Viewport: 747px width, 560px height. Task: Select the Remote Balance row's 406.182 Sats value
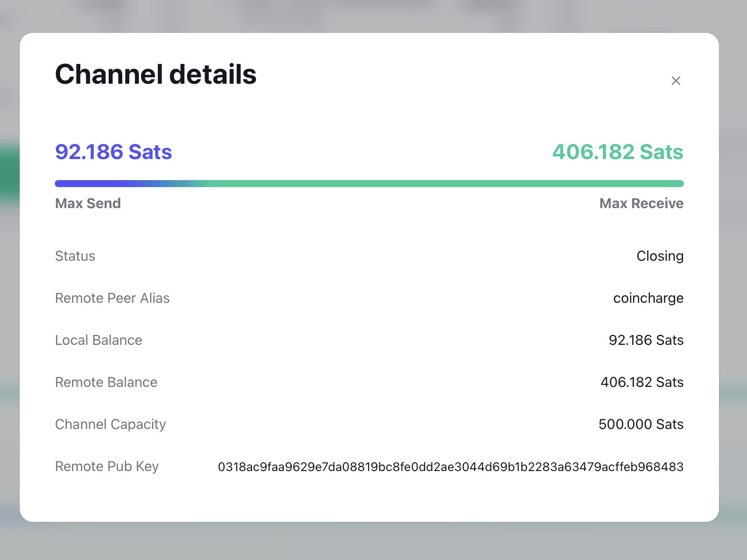(x=642, y=382)
